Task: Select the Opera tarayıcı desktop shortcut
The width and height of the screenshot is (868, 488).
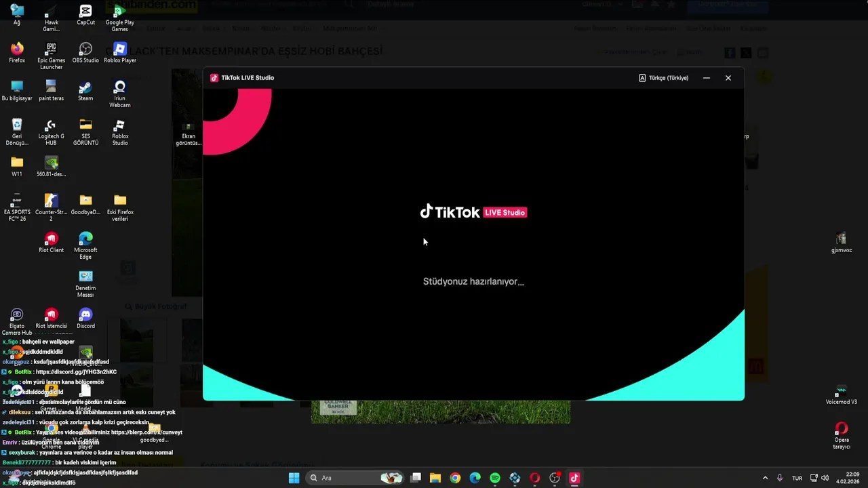Action: [842, 436]
